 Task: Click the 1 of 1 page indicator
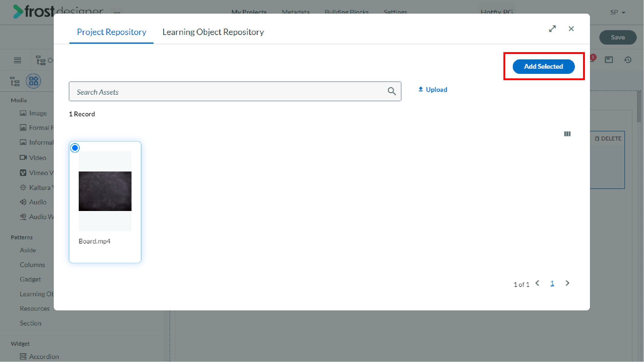[522, 285]
